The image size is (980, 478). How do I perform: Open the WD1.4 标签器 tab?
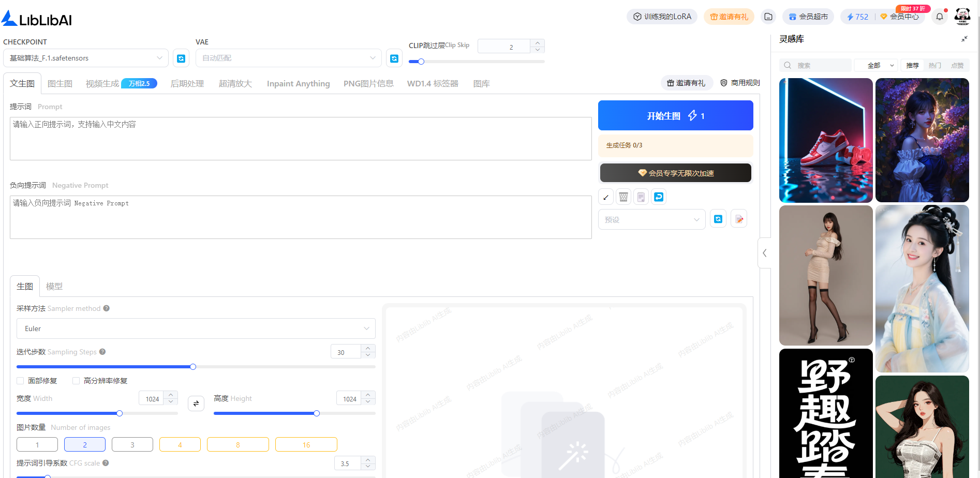(433, 83)
